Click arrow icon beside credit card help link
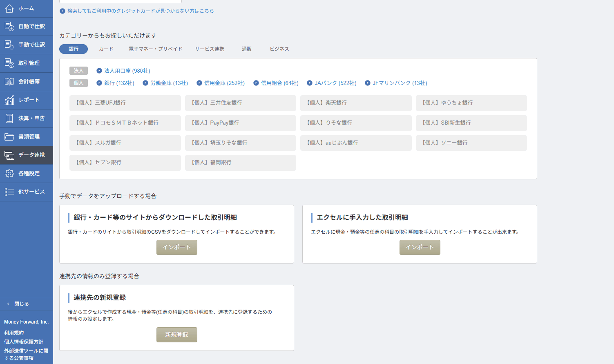The image size is (614, 364). (x=63, y=11)
